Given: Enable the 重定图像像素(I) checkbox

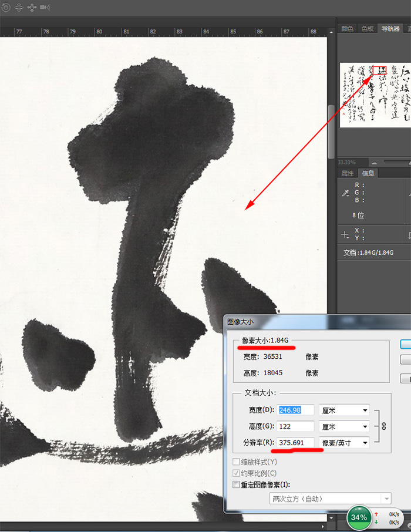Looking at the screenshot, I should coord(236,484).
